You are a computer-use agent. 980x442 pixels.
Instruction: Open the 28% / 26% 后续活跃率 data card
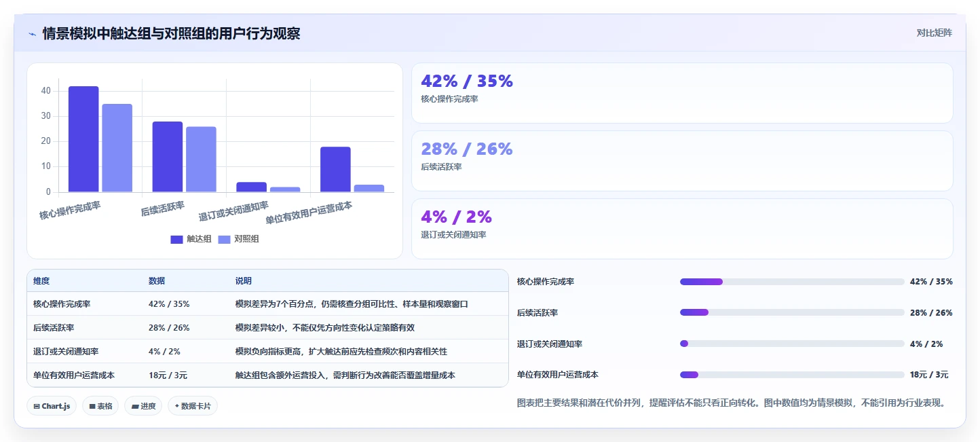pos(682,161)
